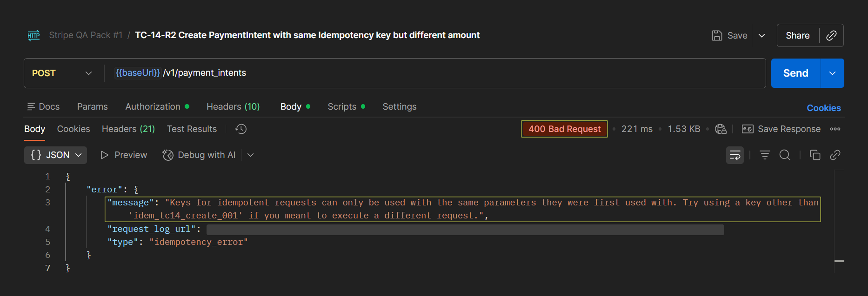Image resolution: width=868 pixels, height=296 pixels.
Task: Select the request Body tab
Action: 295,106
